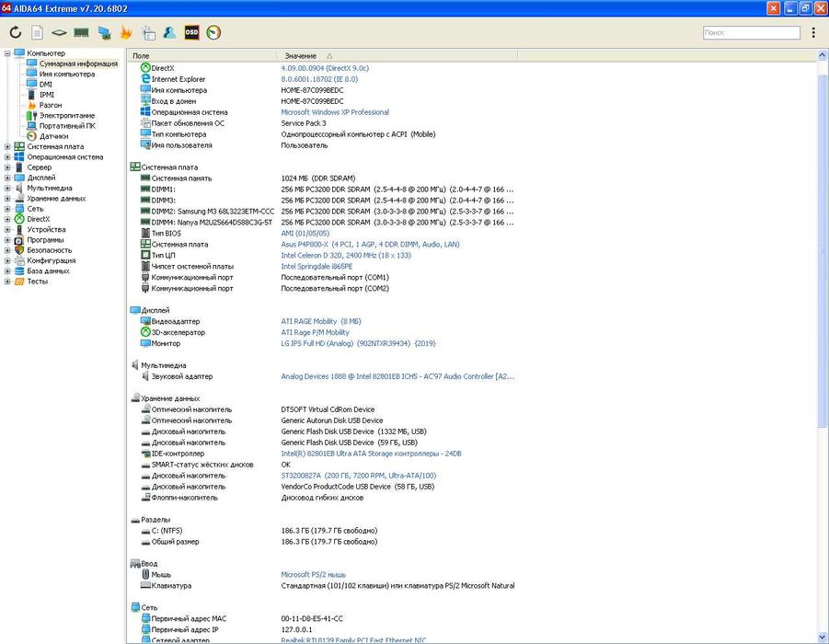Select the Системная память row
The width and height of the screenshot is (829, 644).
tap(322, 178)
